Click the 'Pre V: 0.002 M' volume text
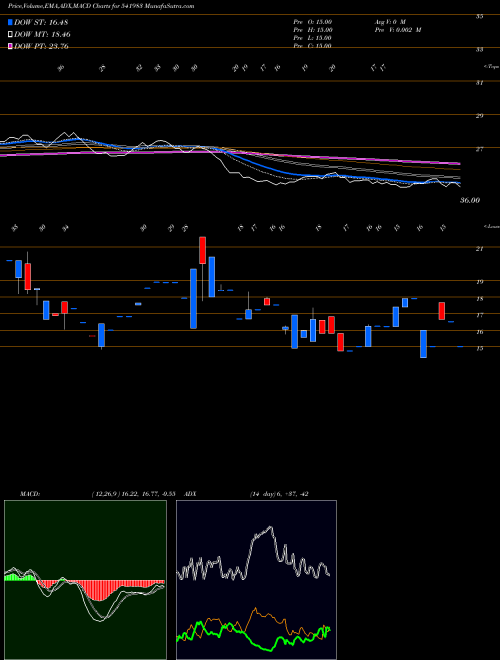The width and height of the screenshot is (500, 660). tap(398, 30)
